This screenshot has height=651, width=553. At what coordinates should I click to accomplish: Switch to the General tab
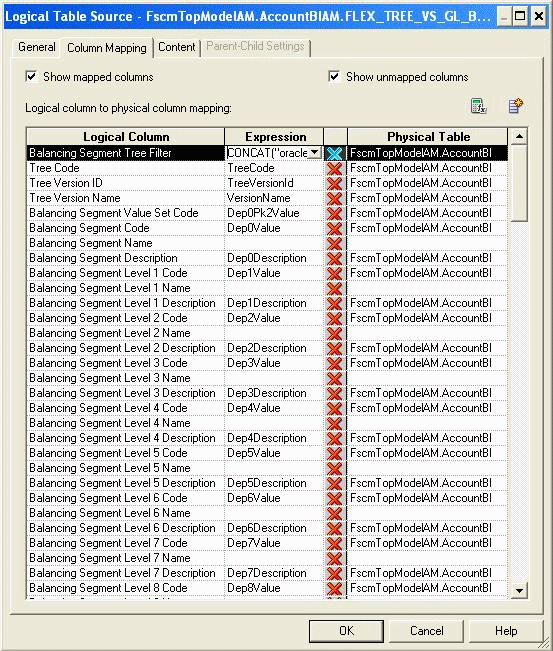click(37, 47)
